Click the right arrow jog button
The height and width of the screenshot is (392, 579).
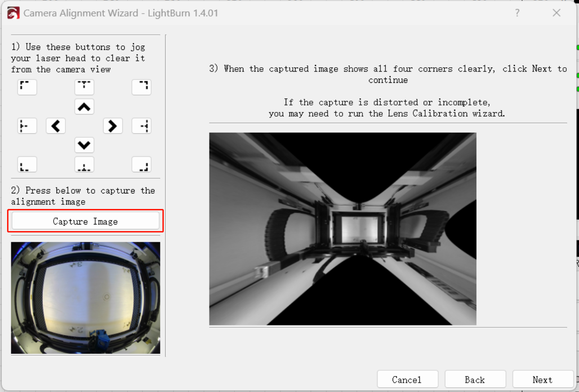[x=113, y=126]
